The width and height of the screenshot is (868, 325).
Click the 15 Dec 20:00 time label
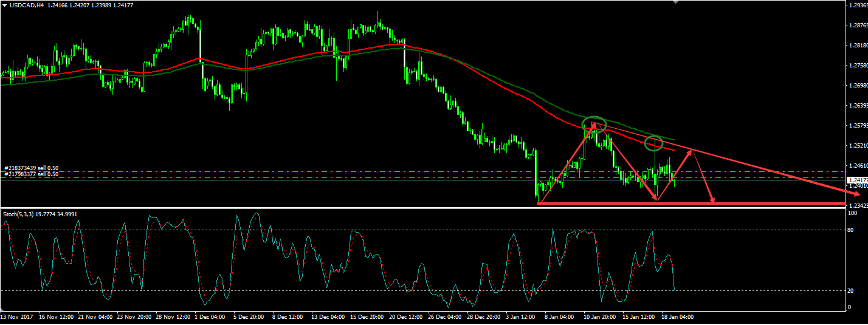pos(366,317)
